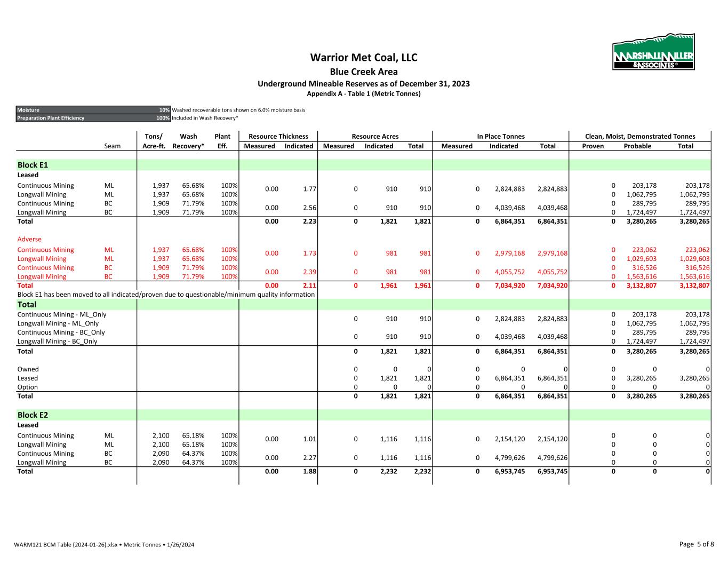This screenshot has height=563, width=728.
Task: Click the "Warrior Met Coal, LLC" title
Action: click(x=364, y=58)
